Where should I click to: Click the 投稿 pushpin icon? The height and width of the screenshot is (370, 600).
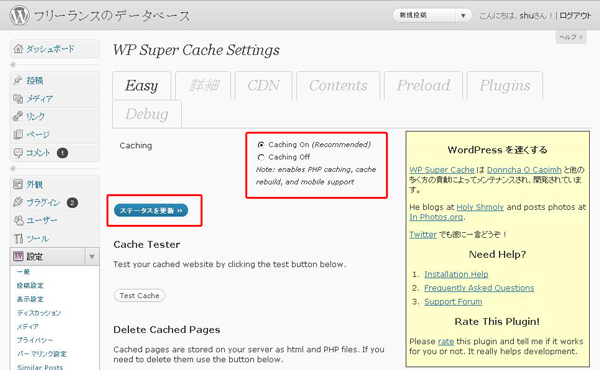tap(18, 80)
